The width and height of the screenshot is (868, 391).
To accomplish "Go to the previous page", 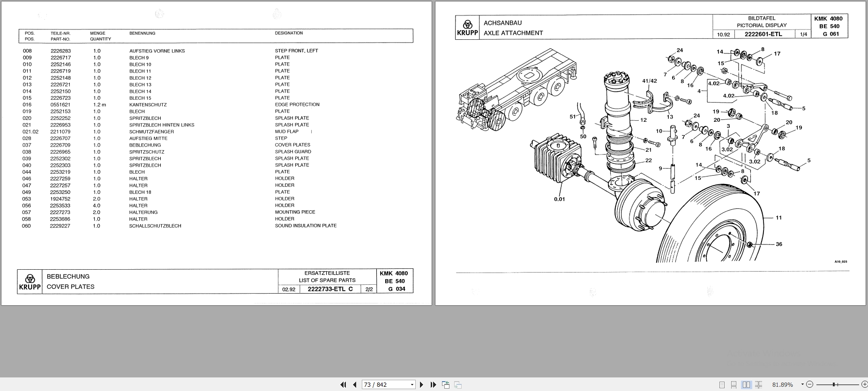I will coord(355,384).
